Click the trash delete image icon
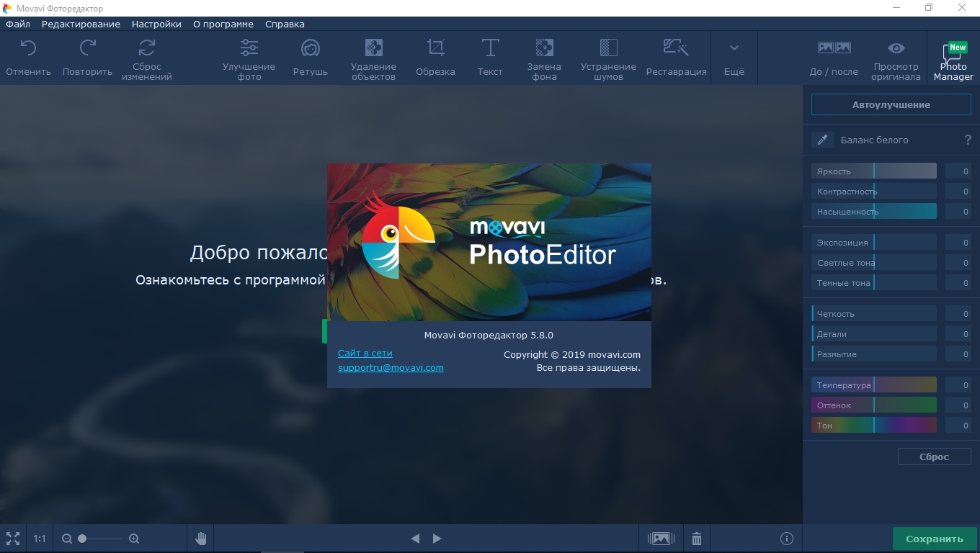 click(697, 539)
